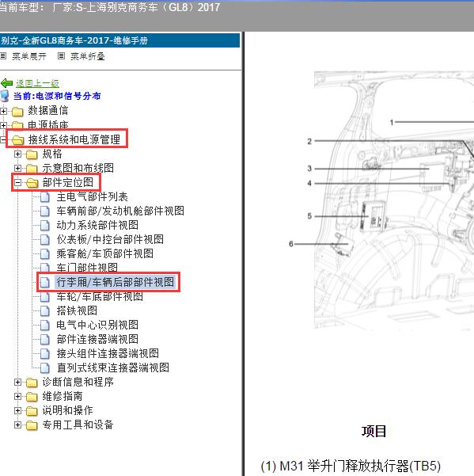
Task: Click the 项目 heading
Action: [x=374, y=431]
